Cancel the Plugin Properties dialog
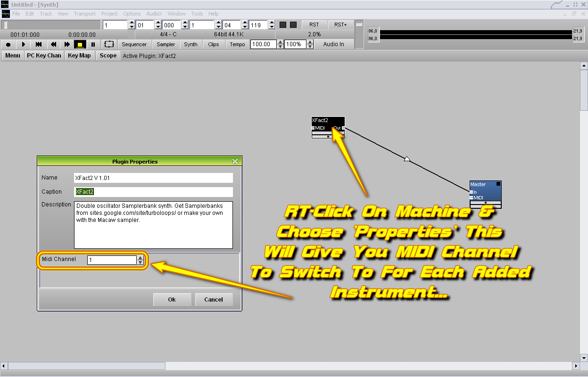 coord(214,299)
